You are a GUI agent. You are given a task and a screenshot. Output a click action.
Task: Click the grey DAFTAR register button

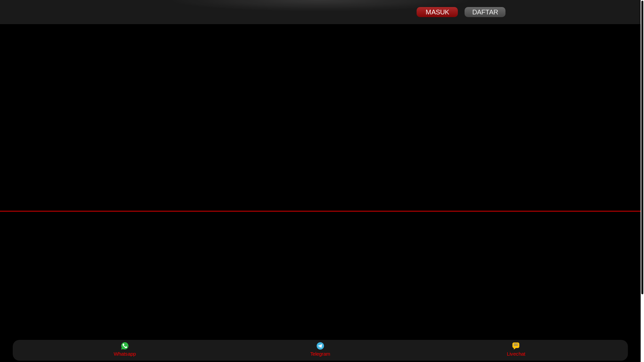tap(485, 12)
